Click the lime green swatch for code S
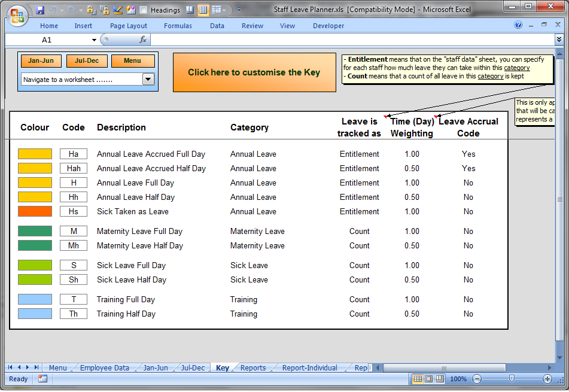Image resolution: width=569 pixels, height=392 pixels. (35, 265)
